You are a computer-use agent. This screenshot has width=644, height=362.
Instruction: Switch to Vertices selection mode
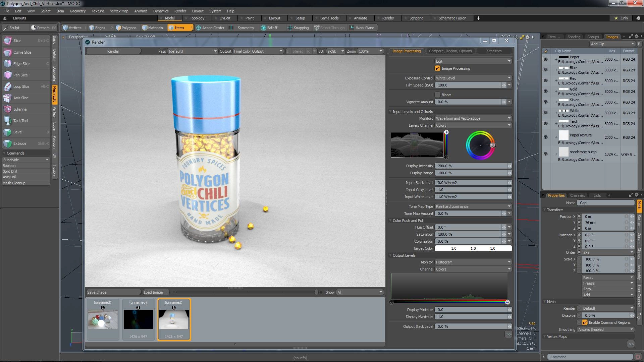[x=74, y=28]
